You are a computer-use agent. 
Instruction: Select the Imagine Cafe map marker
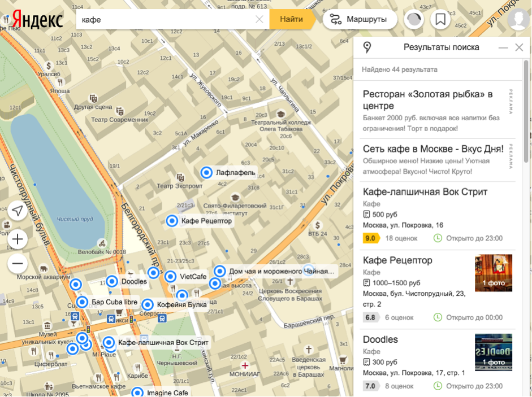click(137, 392)
